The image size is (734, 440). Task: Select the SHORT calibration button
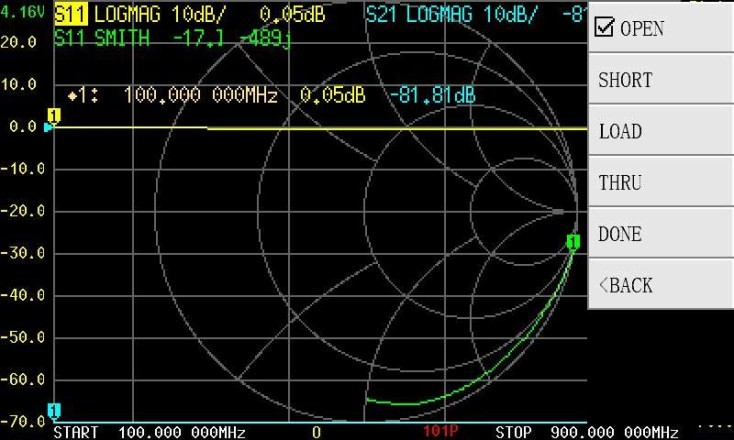[x=661, y=80]
